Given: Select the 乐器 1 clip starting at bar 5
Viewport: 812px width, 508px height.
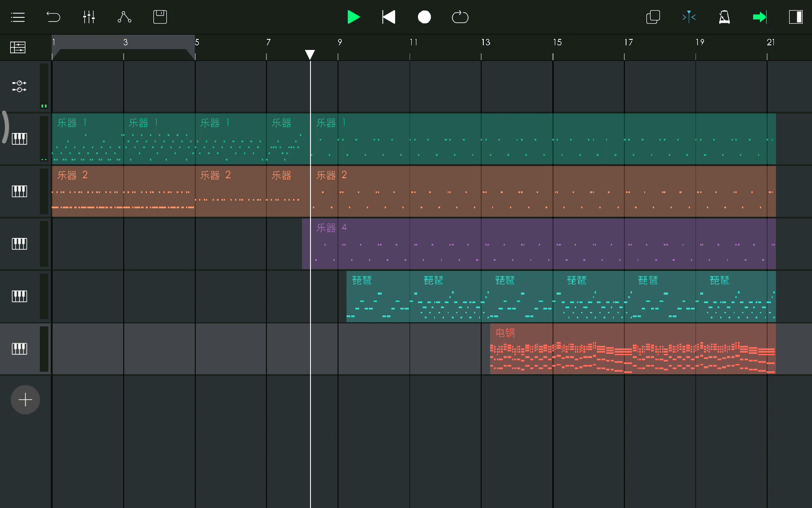Looking at the screenshot, I should [x=231, y=139].
